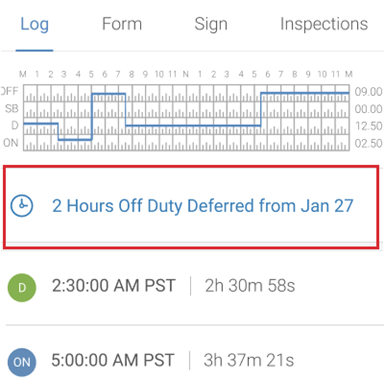Image resolution: width=384 pixels, height=378 pixels.
Task: Click the SB row total 00.00
Action: [x=368, y=109]
